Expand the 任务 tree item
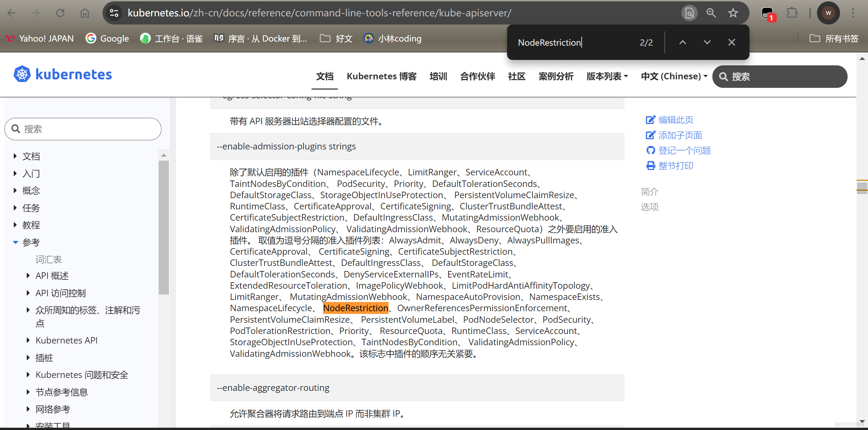The width and height of the screenshot is (868, 430). 15,208
